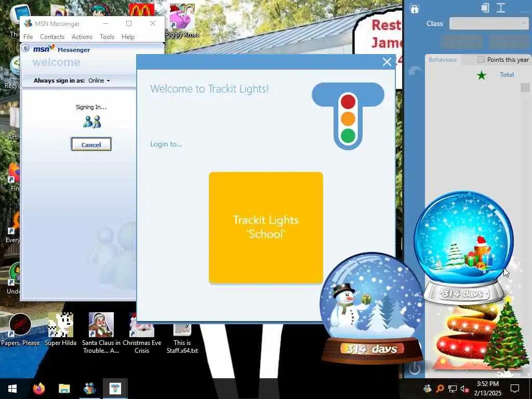Open Christmas Eve Crisis desktop shortcut
The image size is (532, 399).
(x=142, y=333)
